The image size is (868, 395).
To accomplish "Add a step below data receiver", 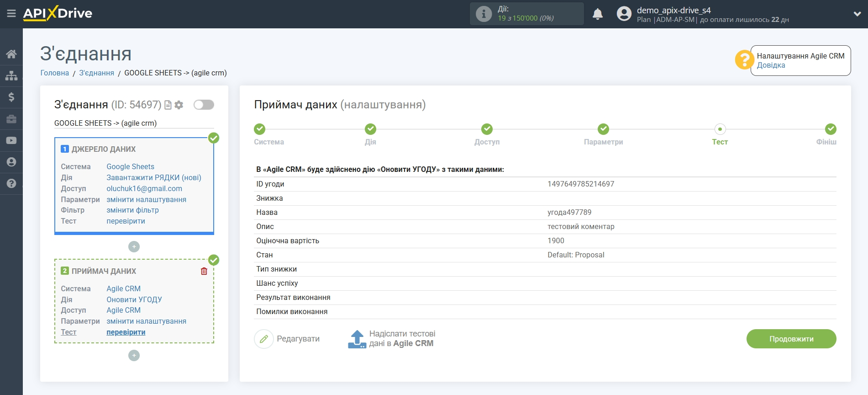I will (x=134, y=355).
